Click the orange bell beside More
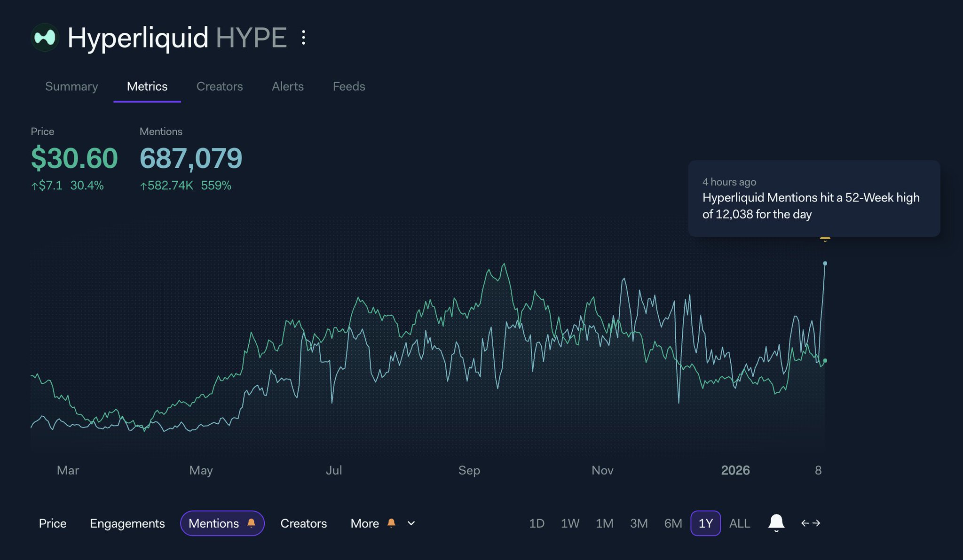 point(391,523)
